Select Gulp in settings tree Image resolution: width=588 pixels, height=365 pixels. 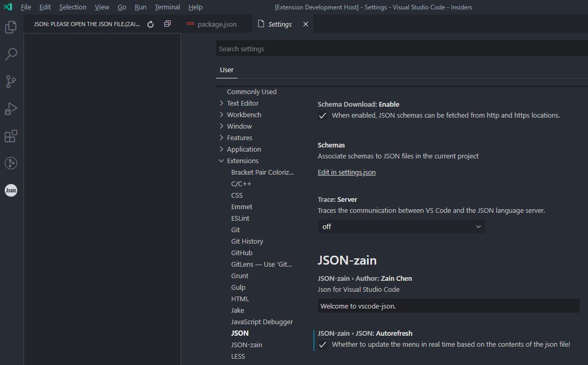pos(238,288)
